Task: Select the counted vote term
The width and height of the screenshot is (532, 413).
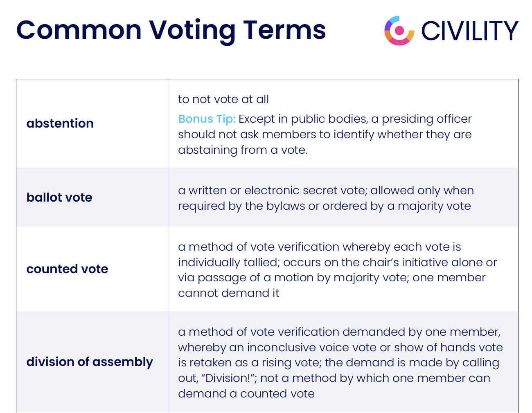Action: tap(68, 269)
